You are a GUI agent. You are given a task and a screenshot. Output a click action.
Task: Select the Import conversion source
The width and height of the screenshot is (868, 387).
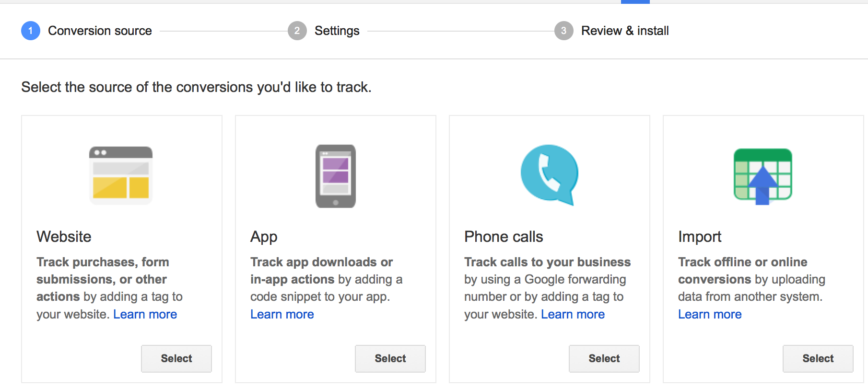(818, 358)
